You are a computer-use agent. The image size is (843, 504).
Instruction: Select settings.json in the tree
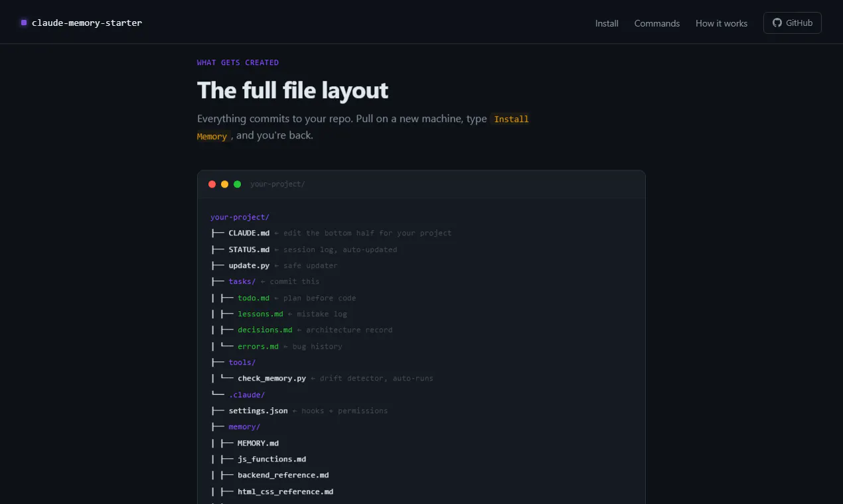(x=258, y=410)
